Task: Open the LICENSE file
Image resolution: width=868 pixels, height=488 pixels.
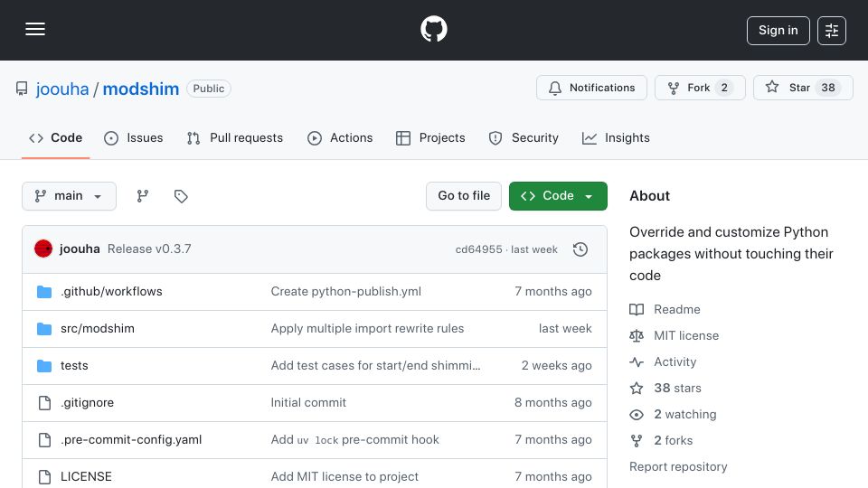Action: (x=86, y=477)
